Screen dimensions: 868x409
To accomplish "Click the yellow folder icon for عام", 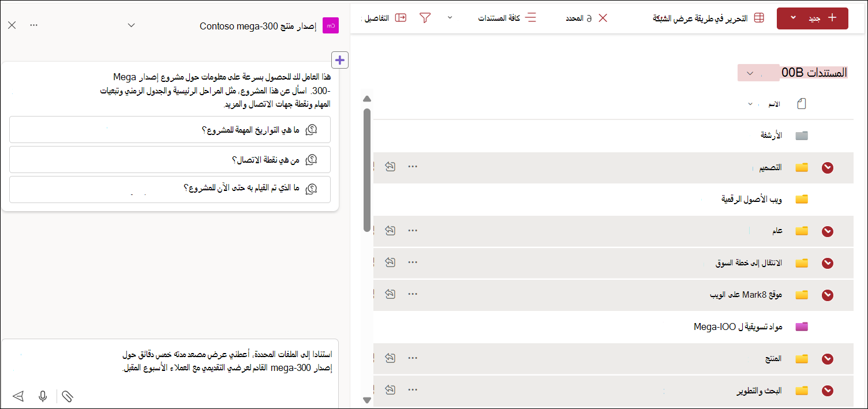I will coord(802,231).
